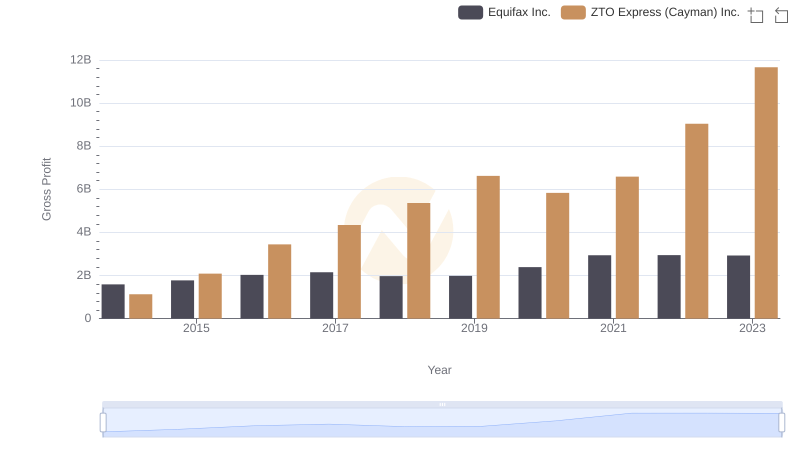The width and height of the screenshot is (800, 461).
Task: Click the Equifax 2018 bar
Action: [x=391, y=297]
